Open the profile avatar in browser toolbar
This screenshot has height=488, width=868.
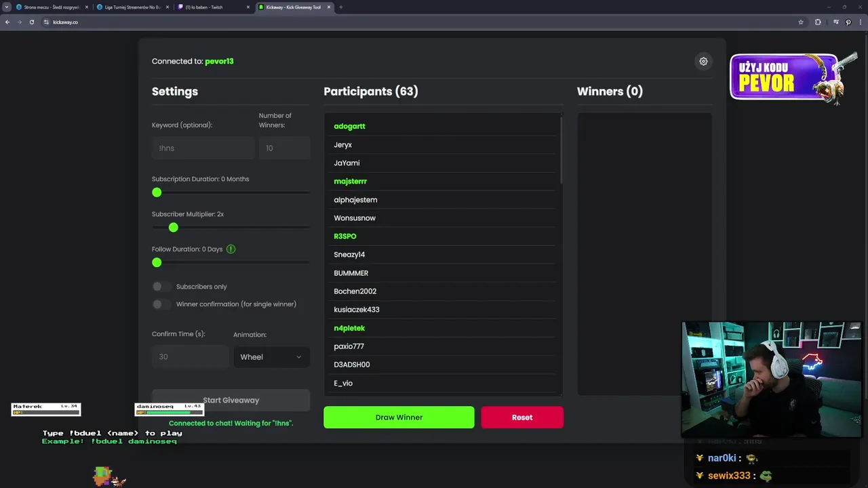coord(848,22)
